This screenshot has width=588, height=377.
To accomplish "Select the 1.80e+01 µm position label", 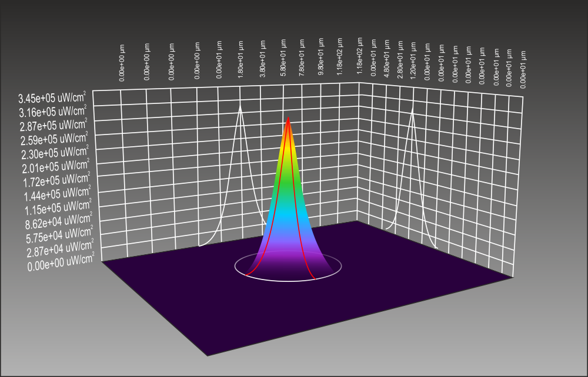I will tap(240, 59).
